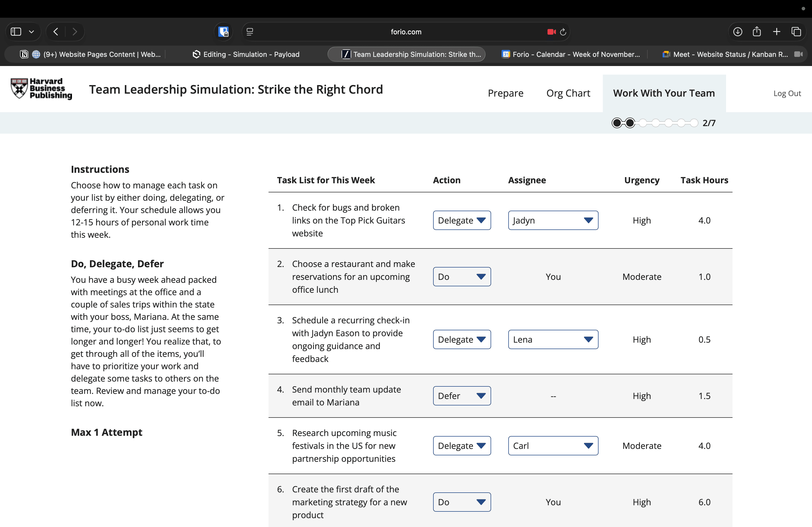Click the Share icon in Safari toolbar
The height and width of the screenshot is (527, 812).
(x=757, y=32)
